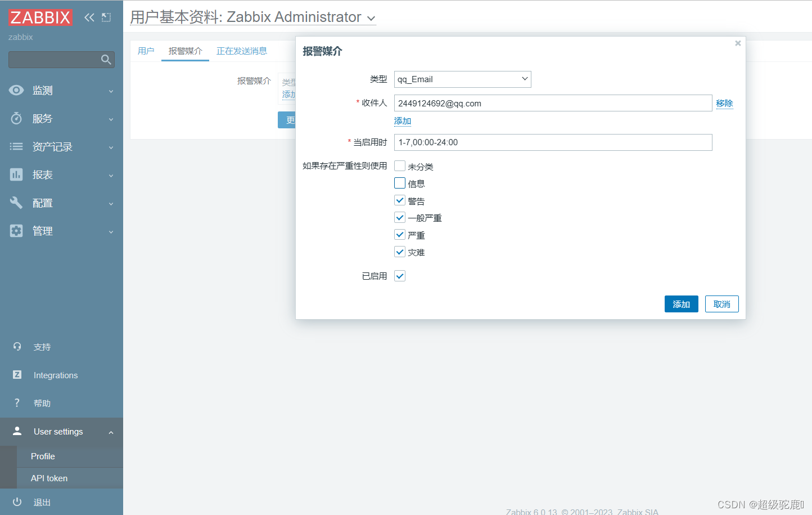
Task: Collapse the sidebar with the double-arrow icon
Action: coord(89,17)
